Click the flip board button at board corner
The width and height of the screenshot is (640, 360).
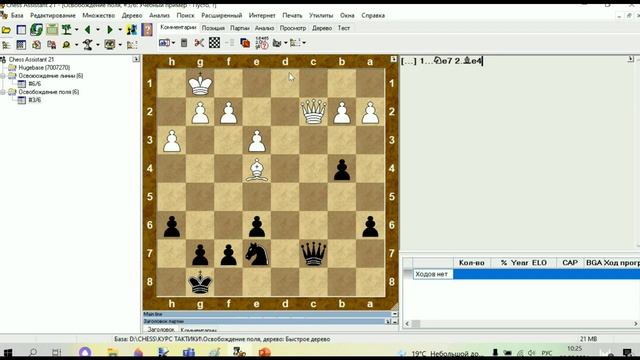click(x=393, y=60)
